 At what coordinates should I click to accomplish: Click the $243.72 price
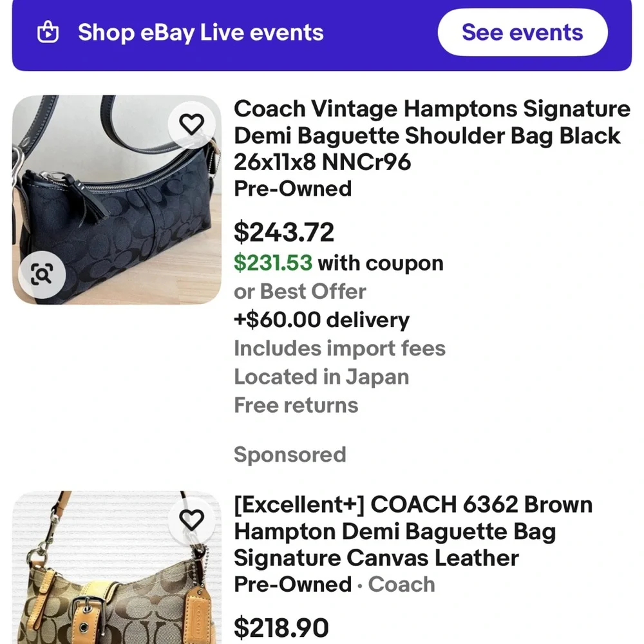pyautogui.click(x=284, y=232)
